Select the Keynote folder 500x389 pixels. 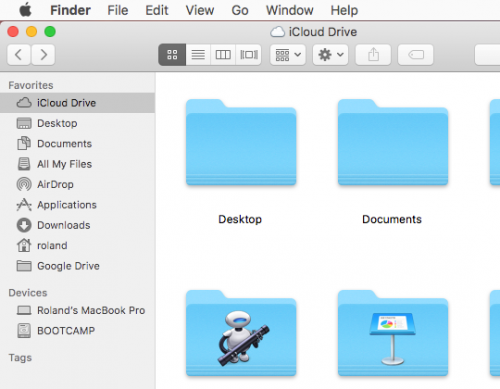coord(393,333)
